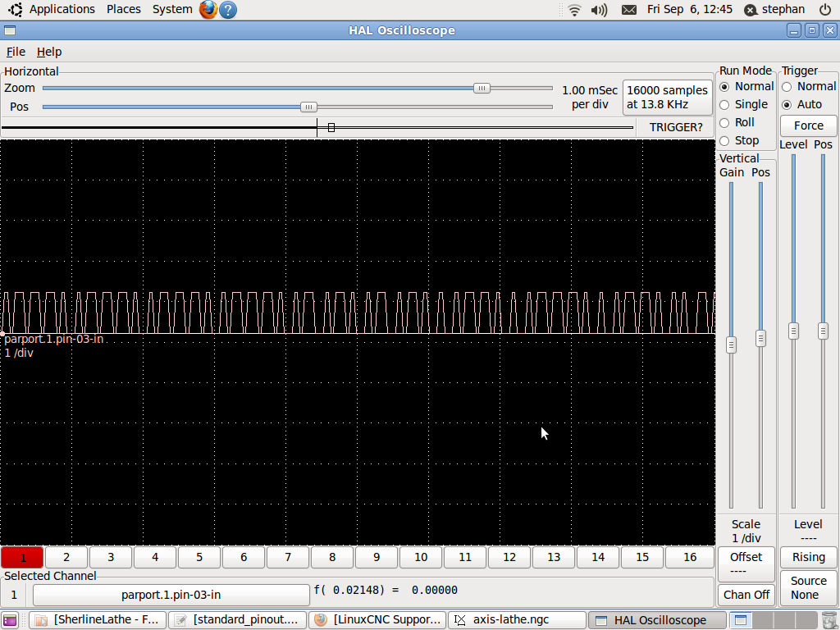The image size is (840, 630).
Task: Open the window menu icon in title bar
Action: 10,30
